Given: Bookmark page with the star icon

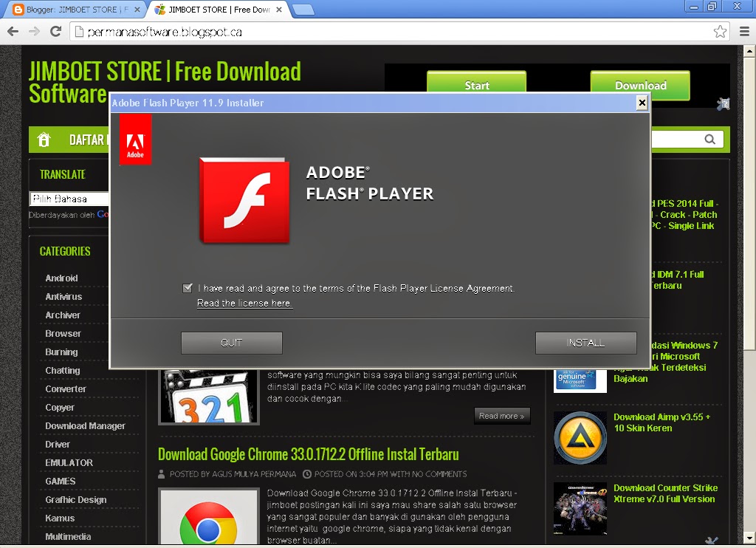Looking at the screenshot, I should pyautogui.click(x=720, y=32).
